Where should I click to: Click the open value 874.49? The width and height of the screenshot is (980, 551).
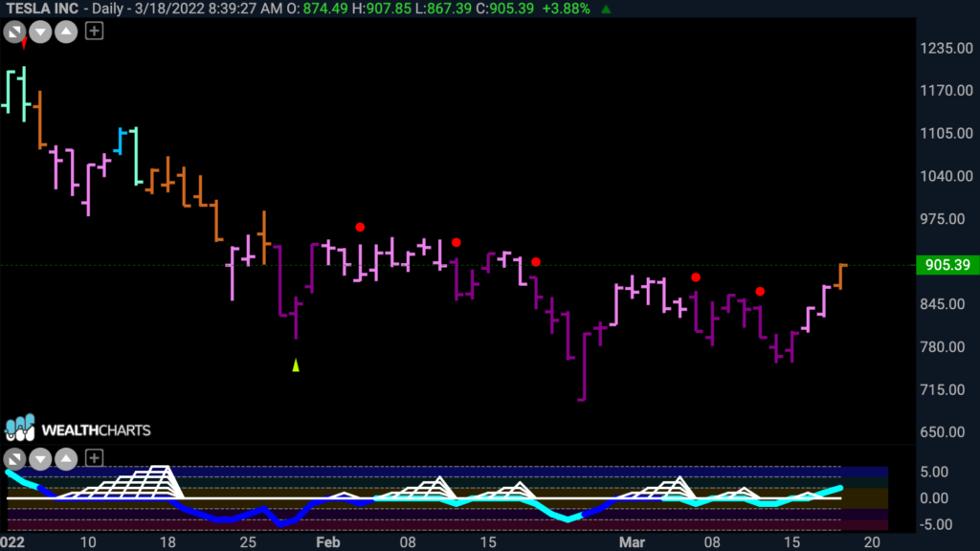(325, 9)
